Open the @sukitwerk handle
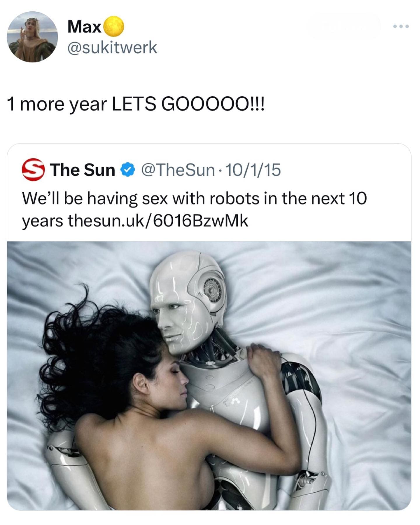 click(112, 48)
